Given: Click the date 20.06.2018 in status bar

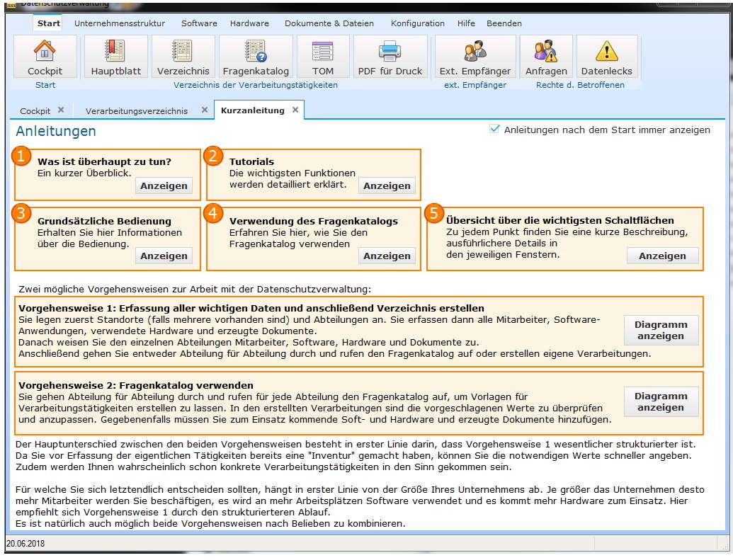Looking at the screenshot, I should 25,544.
